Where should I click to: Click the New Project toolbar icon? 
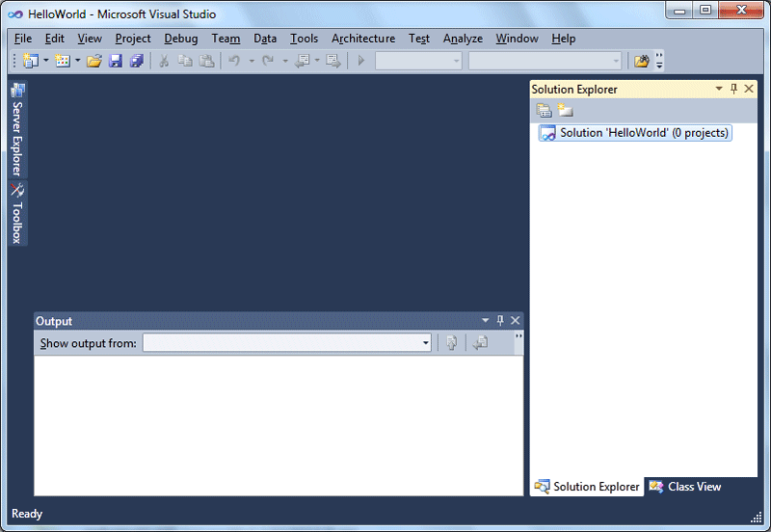click(x=31, y=61)
